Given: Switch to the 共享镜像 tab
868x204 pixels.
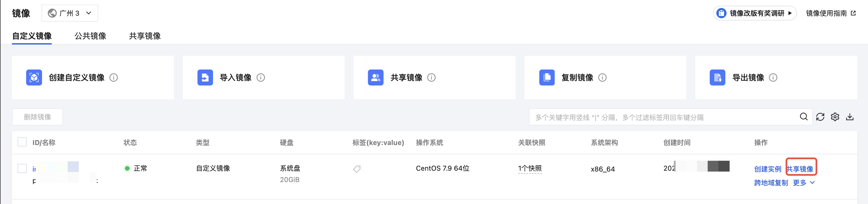Looking at the screenshot, I should tap(145, 36).
